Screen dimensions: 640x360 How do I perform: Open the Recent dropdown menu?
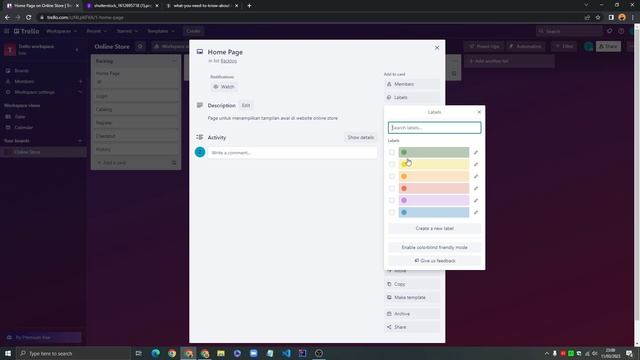(x=96, y=31)
